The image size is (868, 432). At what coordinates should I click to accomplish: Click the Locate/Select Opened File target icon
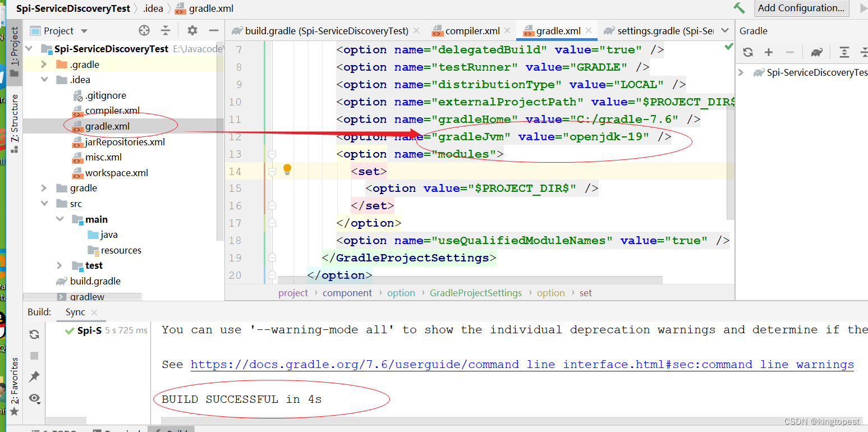[144, 31]
